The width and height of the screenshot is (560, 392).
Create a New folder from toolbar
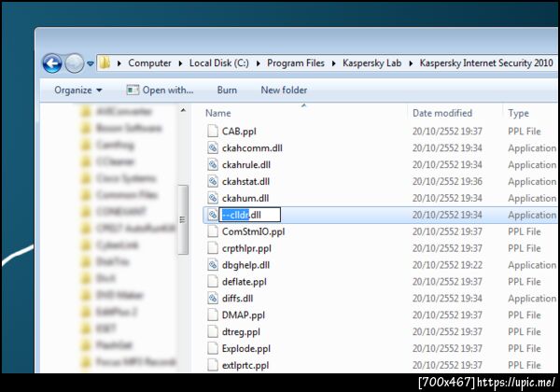click(x=284, y=90)
